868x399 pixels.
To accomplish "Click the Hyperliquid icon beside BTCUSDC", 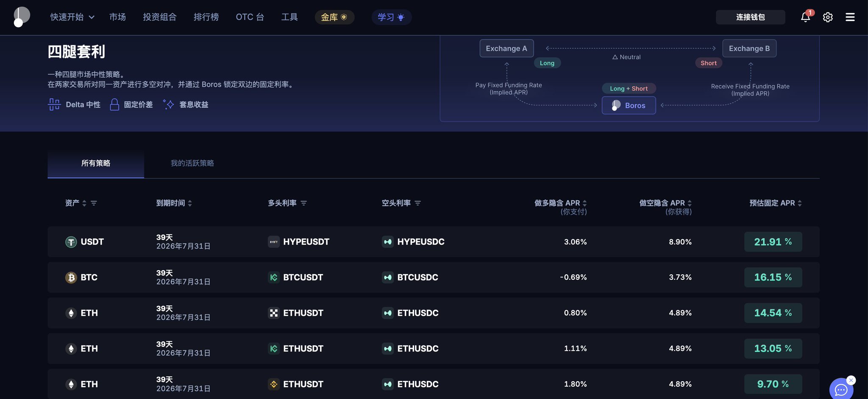I will tap(387, 277).
